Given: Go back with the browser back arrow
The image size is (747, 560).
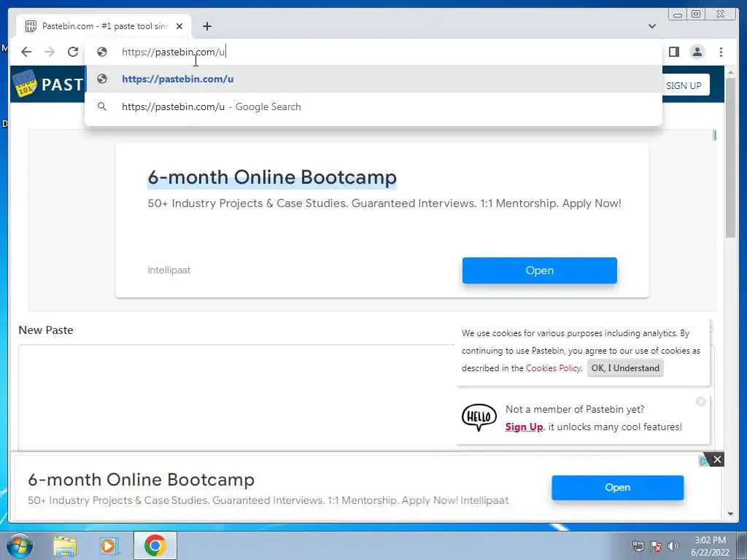Looking at the screenshot, I should pyautogui.click(x=26, y=52).
